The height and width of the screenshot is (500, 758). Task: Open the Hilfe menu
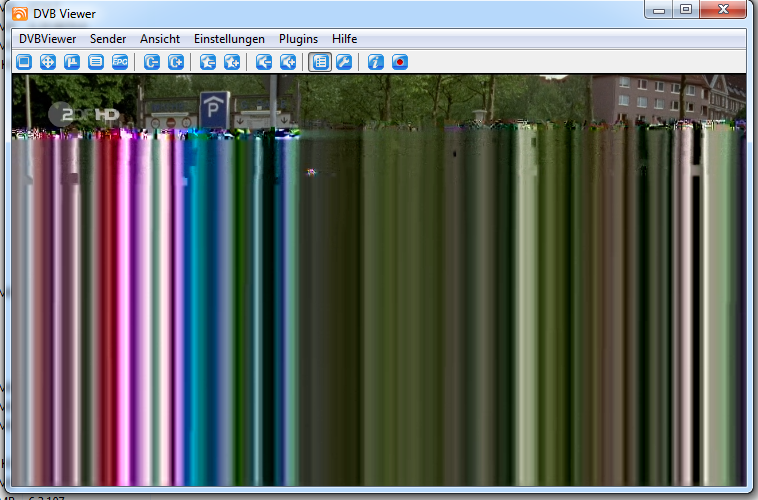[x=344, y=39]
